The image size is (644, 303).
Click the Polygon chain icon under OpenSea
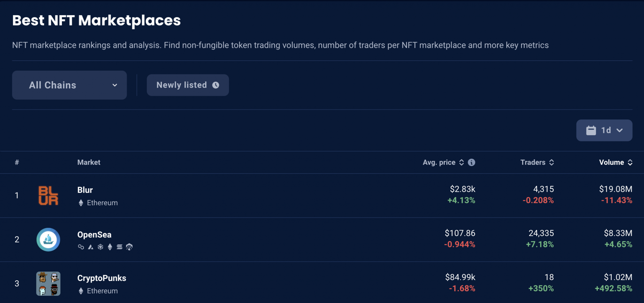81,247
